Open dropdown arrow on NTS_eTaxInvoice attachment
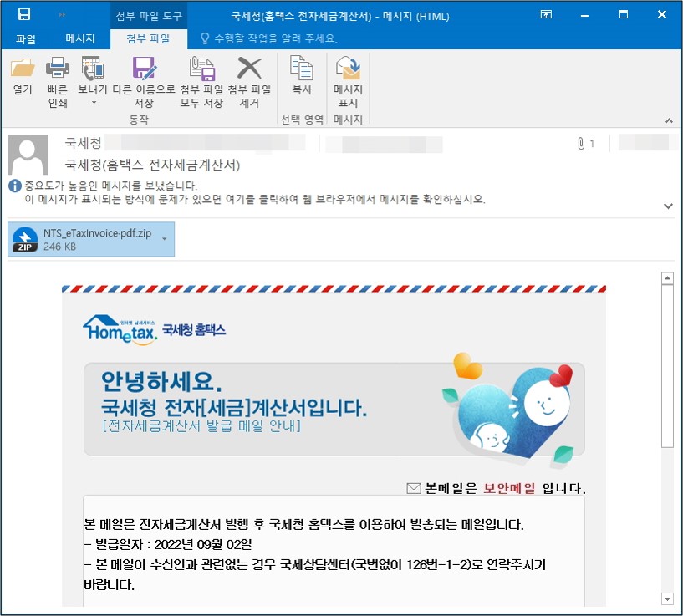683x616 pixels. pos(164,239)
